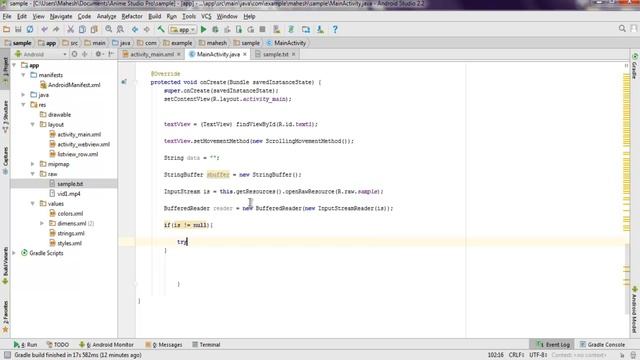Image resolution: width=640 pixels, height=360 pixels.
Task: Collapse the app module tree node
Action: (14, 65)
